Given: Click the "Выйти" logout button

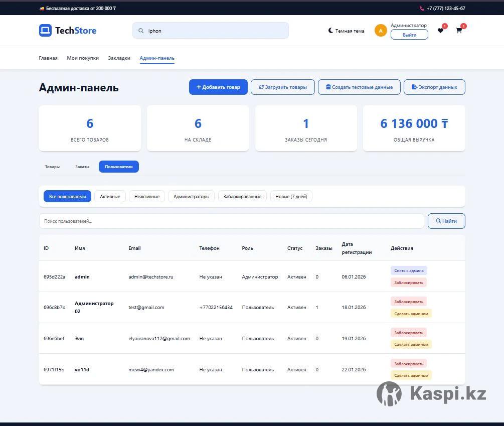Looking at the screenshot, I should tap(409, 35).
